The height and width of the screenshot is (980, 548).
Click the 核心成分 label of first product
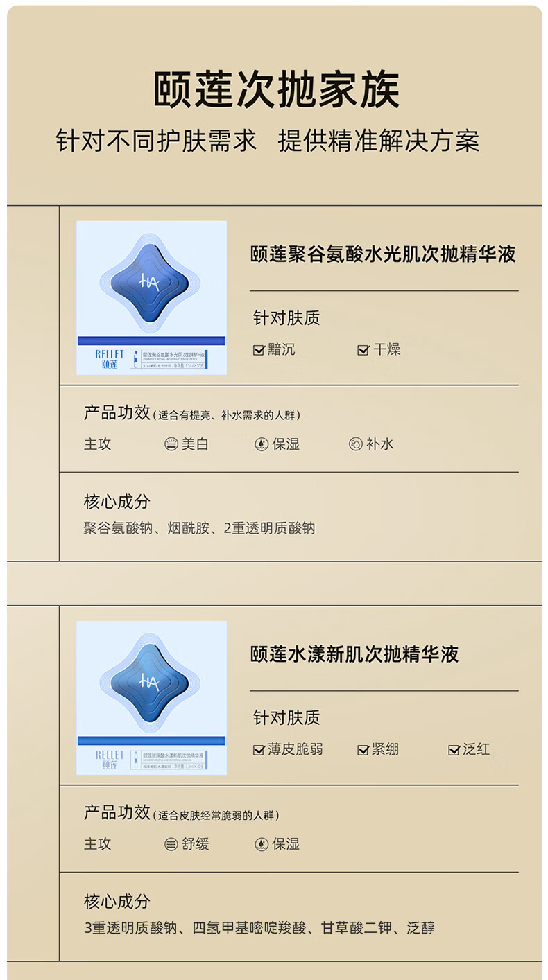tap(117, 502)
